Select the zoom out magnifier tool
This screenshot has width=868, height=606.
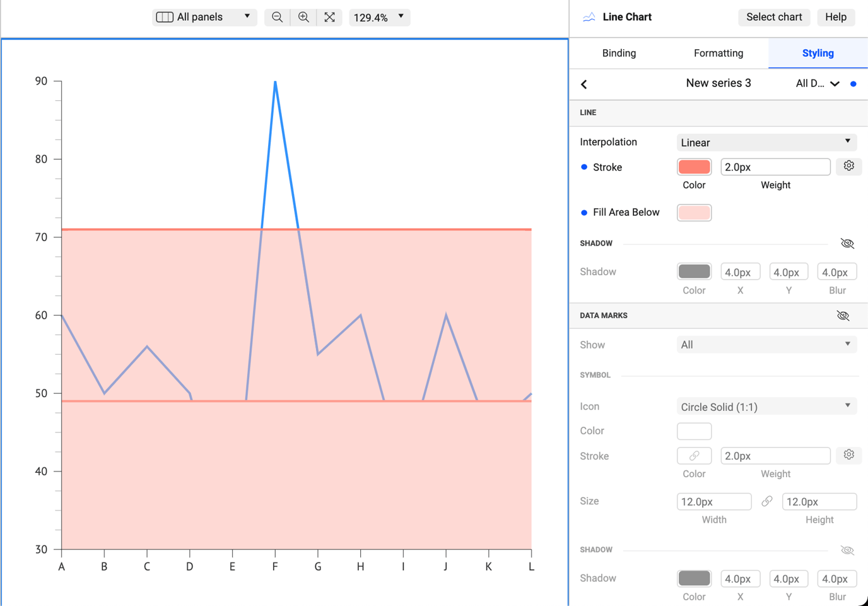pyautogui.click(x=277, y=17)
